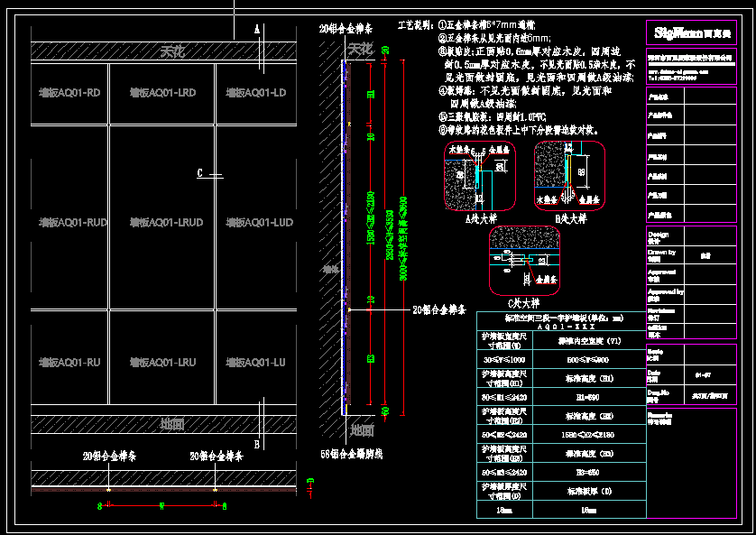
Task: Click section marker B near floor
Action: click(257, 444)
